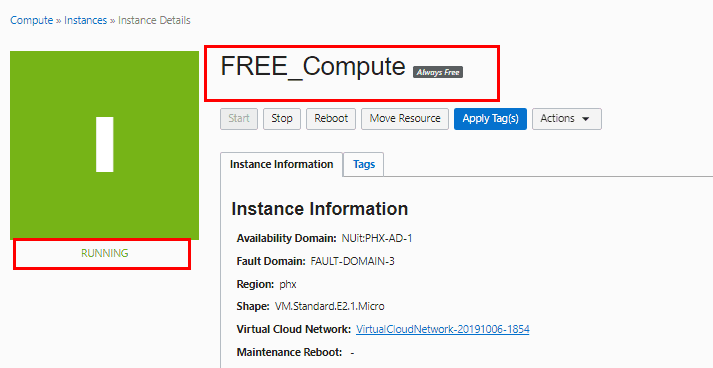
Task: Click the Maintenance Reboot label
Action: 289,353
